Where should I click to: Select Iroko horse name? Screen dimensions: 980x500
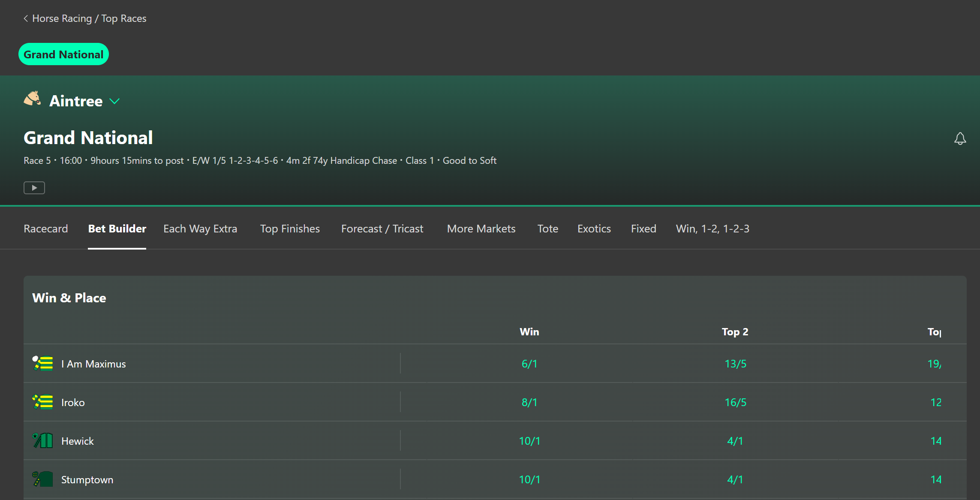pyautogui.click(x=73, y=402)
